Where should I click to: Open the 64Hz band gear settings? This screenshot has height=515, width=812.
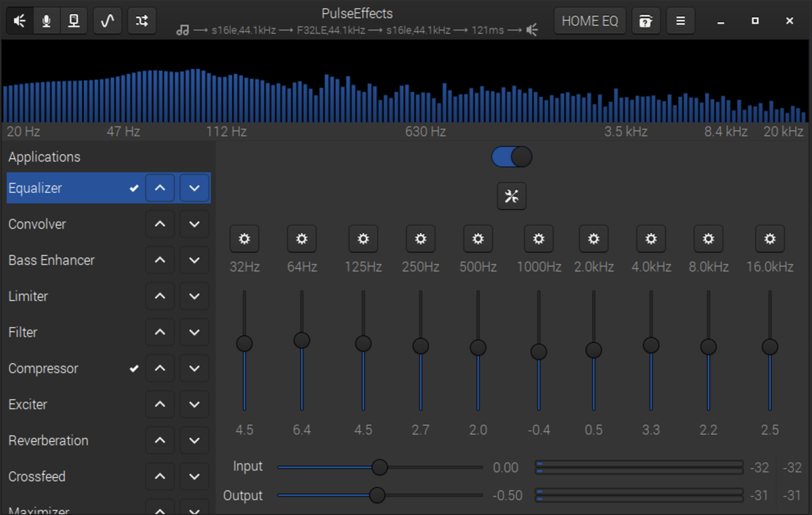pos(302,239)
